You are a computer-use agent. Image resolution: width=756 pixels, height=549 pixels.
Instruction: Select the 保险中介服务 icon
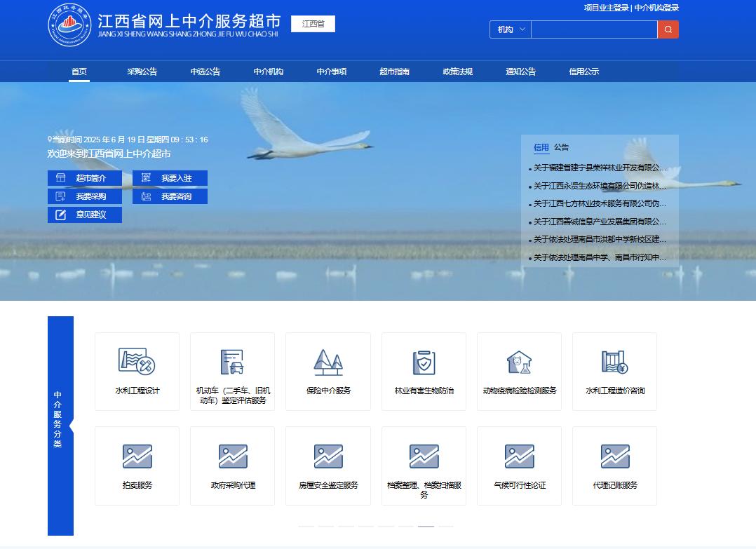(x=328, y=362)
